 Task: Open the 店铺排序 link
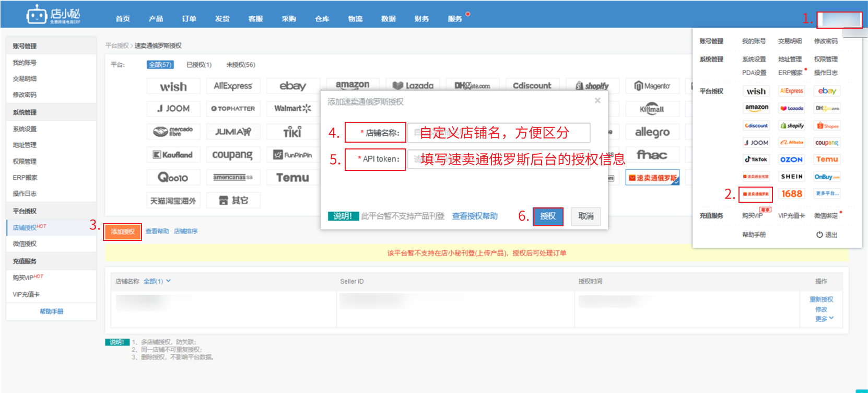pyautogui.click(x=186, y=231)
